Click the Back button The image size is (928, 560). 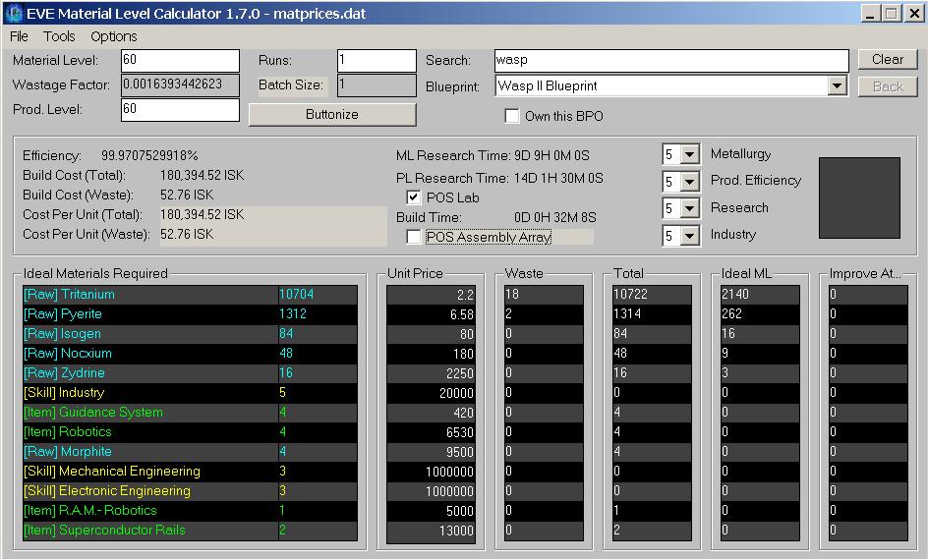point(888,86)
